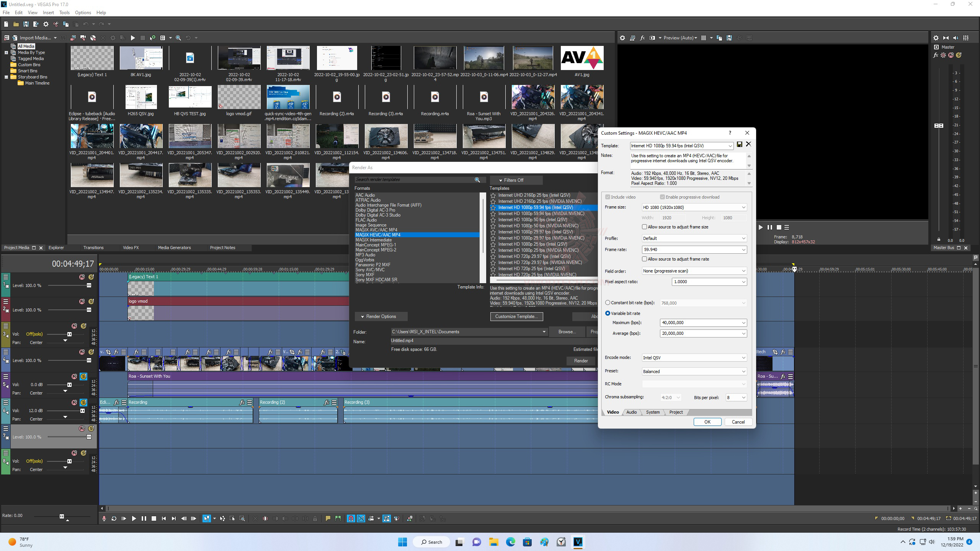Select the Constant bit rate radio button

[x=608, y=303]
